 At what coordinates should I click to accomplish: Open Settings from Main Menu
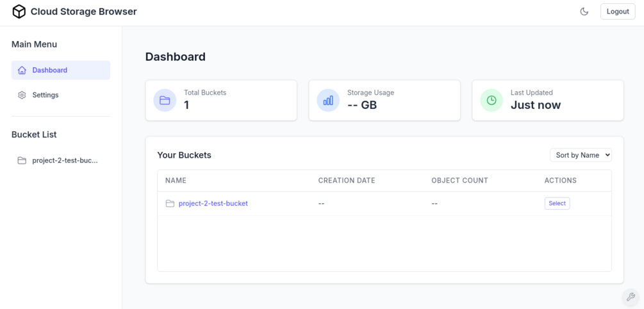[x=45, y=95]
